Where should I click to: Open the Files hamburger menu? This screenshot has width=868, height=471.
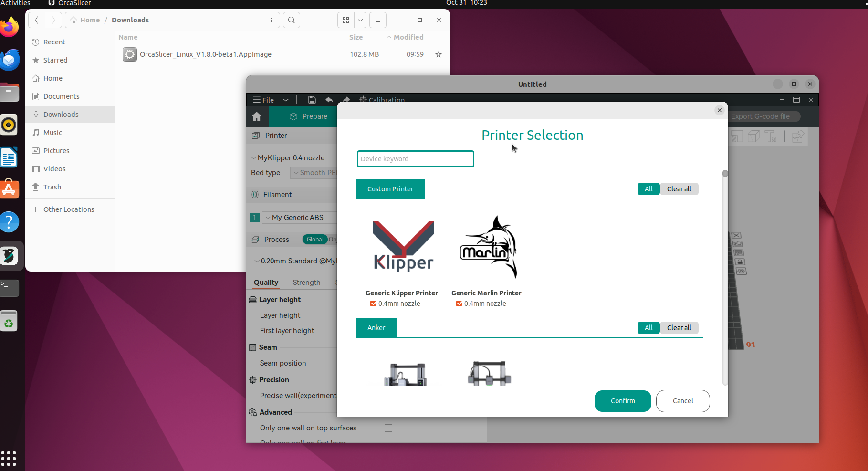click(378, 20)
